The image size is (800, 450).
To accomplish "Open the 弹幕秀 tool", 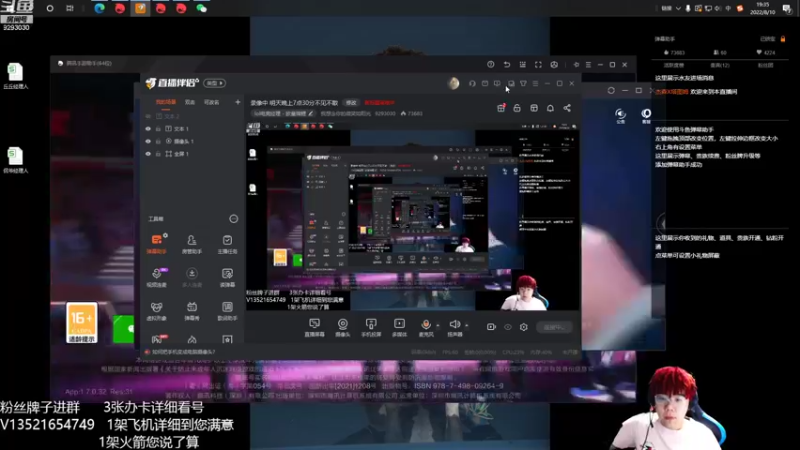I will coord(192,311).
